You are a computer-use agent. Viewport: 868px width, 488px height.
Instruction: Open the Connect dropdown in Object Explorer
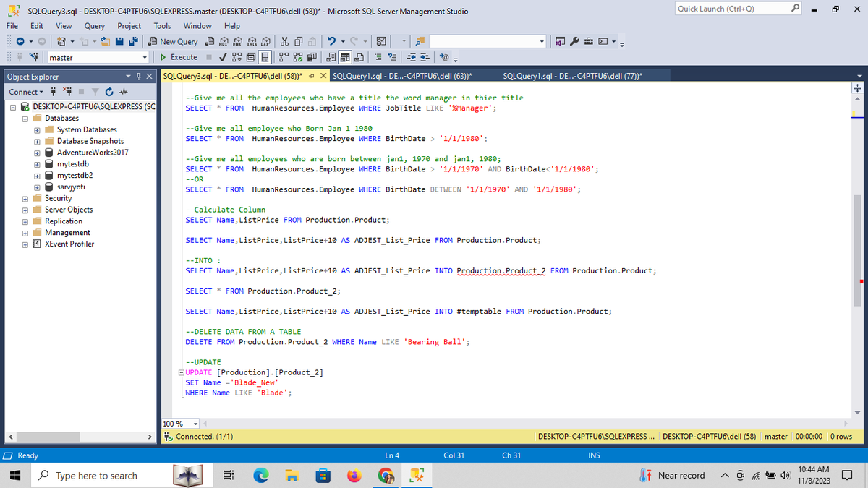pos(26,92)
